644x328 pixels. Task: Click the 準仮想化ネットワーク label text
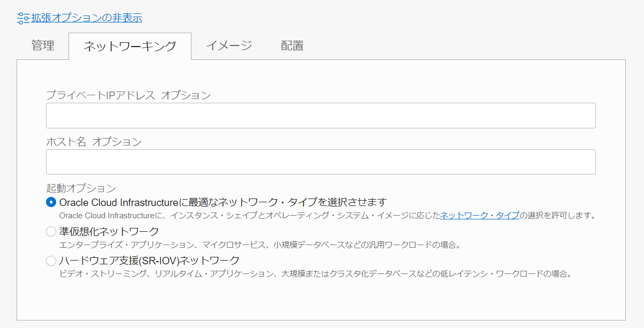[x=106, y=231]
